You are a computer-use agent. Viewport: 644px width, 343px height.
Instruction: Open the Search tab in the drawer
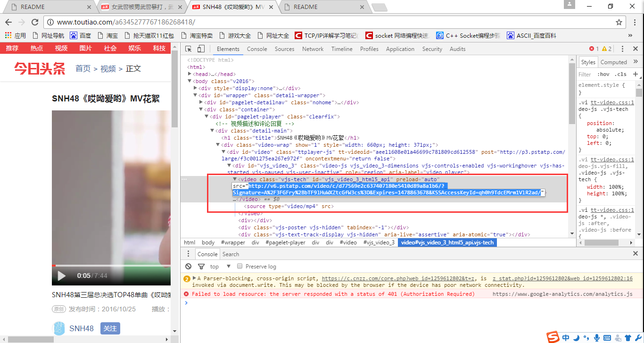click(x=231, y=254)
